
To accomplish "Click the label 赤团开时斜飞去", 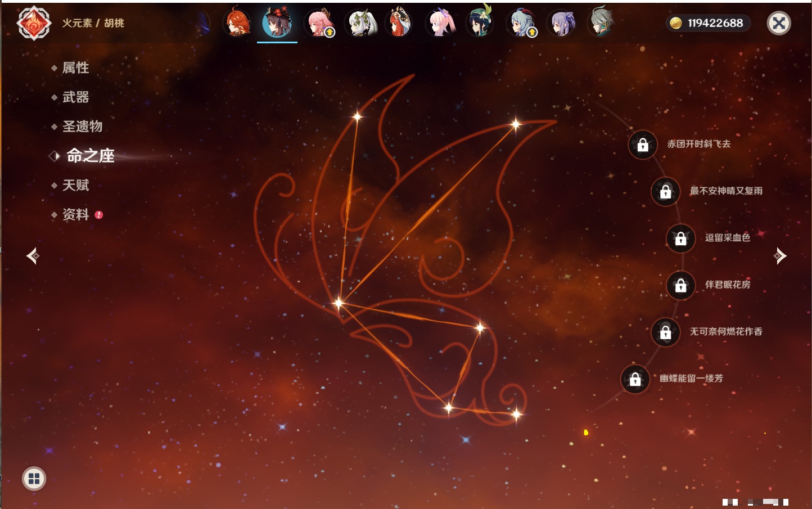I will (x=699, y=144).
